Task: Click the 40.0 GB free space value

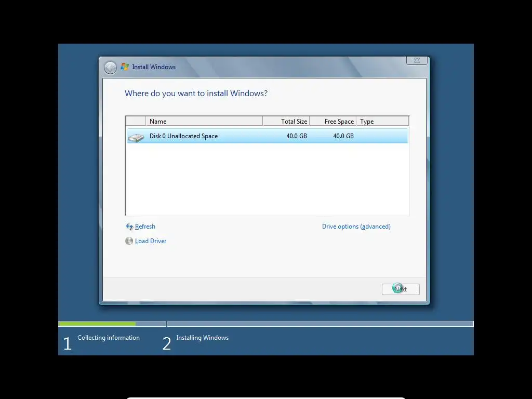Action: pos(343,136)
